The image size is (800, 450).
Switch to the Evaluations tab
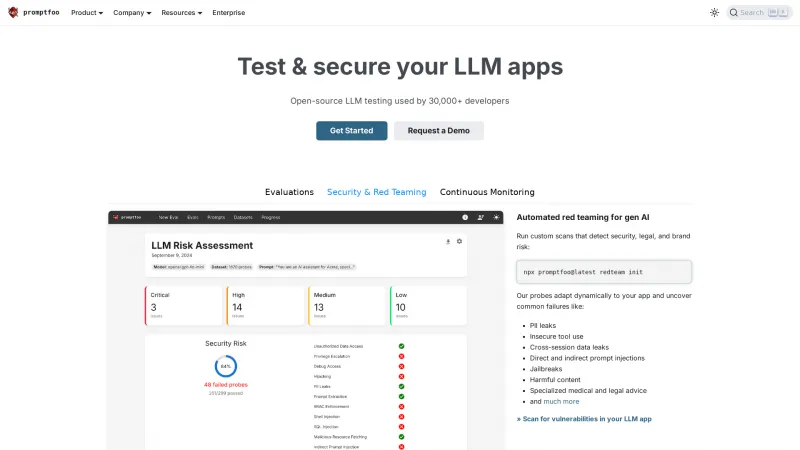[x=289, y=192]
